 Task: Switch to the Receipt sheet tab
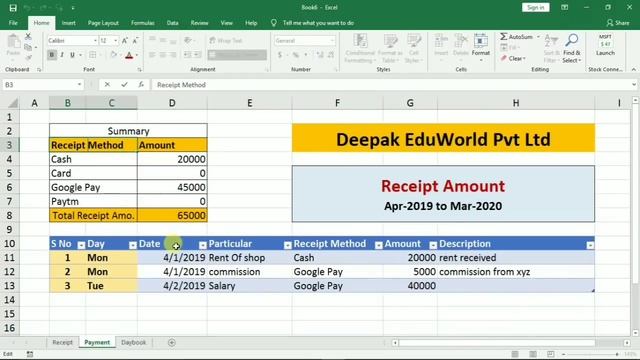62,342
